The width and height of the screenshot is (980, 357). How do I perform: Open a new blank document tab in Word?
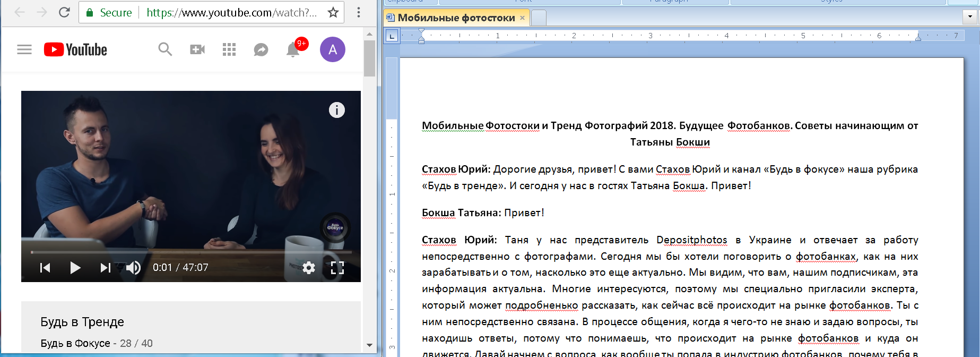539,18
